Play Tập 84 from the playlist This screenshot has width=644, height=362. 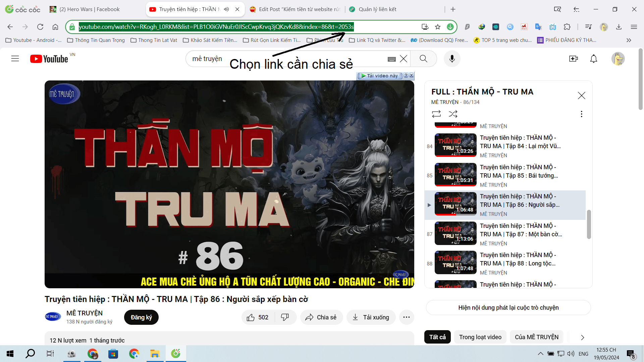pyautogui.click(x=505, y=146)
